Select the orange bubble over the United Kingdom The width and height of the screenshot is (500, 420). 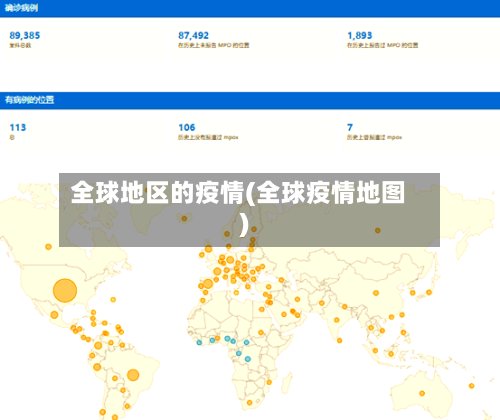click(209, 249)
